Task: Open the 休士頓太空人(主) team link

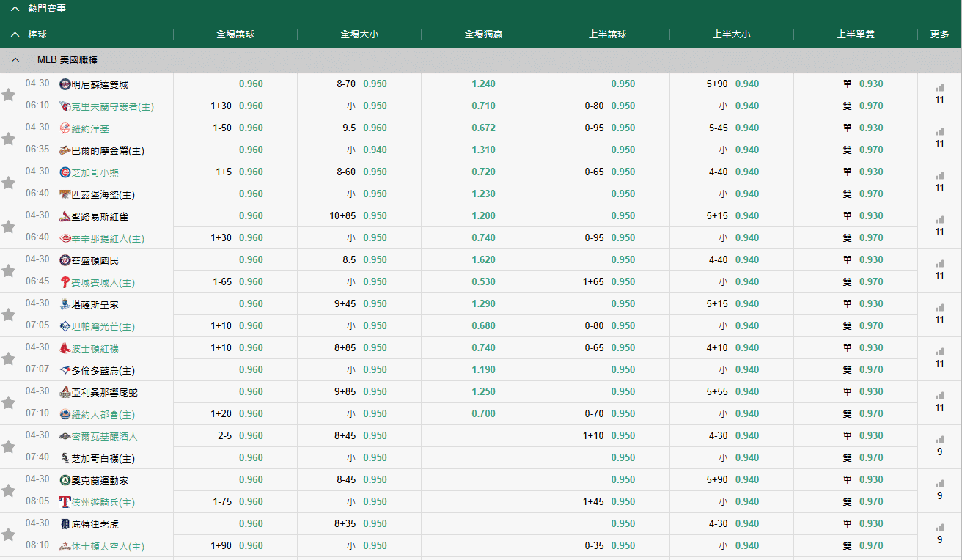Action: tap(108, 546)
